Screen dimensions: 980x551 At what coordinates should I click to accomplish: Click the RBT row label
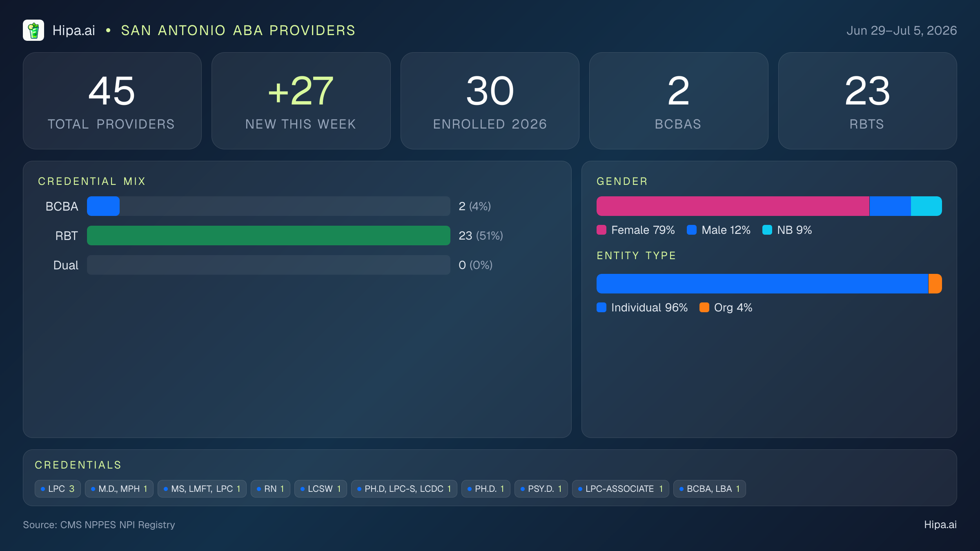pos(67,236)
